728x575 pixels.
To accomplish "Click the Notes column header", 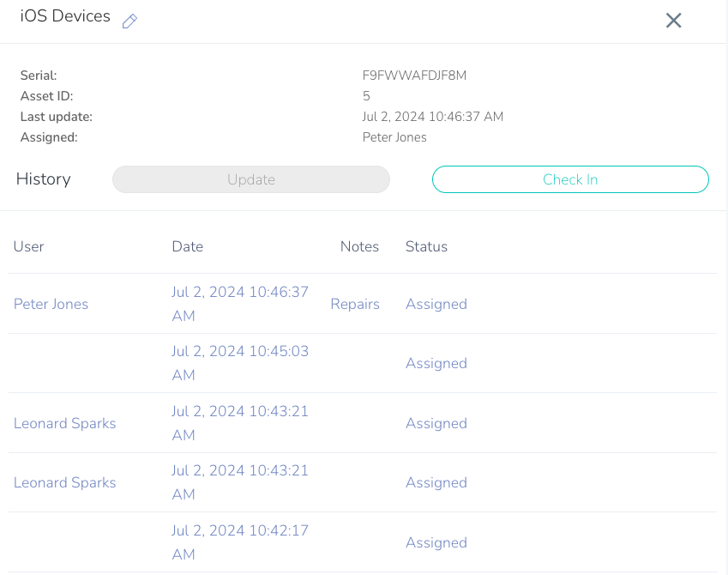I will point(359,246).
